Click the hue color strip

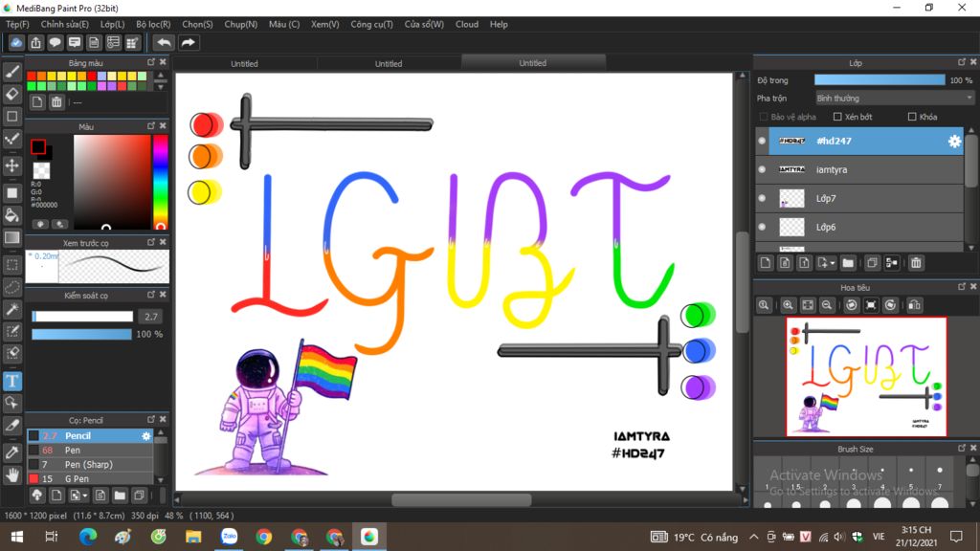coord(160,183)
